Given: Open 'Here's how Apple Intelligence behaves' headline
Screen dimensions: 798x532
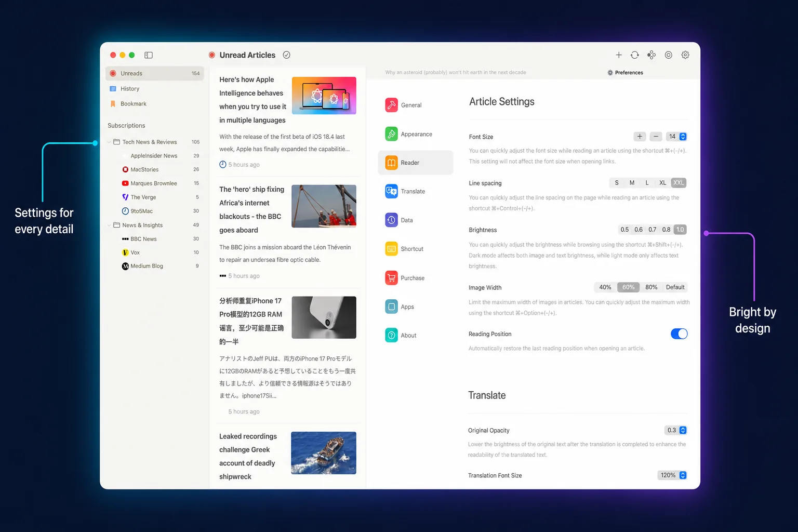Looking at the screenshot, I should click(252, 100).
